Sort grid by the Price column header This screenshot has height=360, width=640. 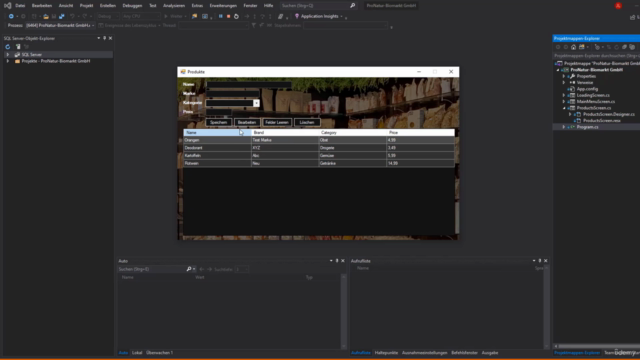[x=420, y=133]
